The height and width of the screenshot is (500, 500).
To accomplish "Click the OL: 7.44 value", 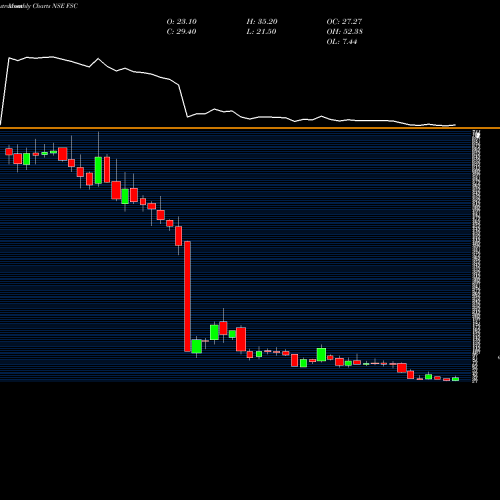I will pyautogui.click(x=342, y=42).
